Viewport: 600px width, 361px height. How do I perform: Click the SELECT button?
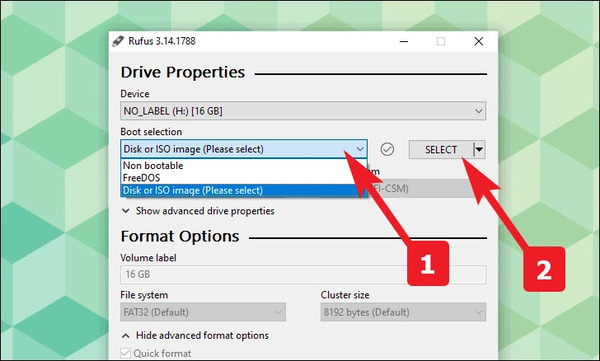click(441, 149)
